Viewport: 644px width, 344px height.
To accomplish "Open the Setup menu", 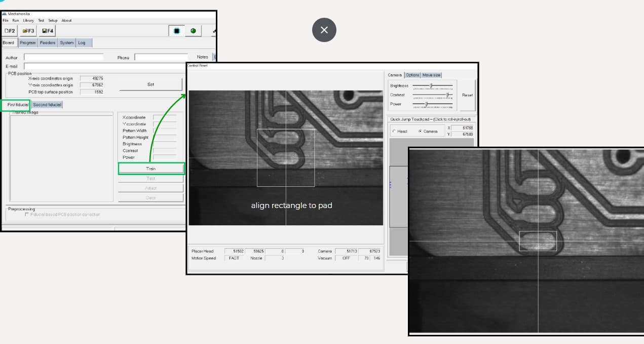I will click(x=53, y=21).
